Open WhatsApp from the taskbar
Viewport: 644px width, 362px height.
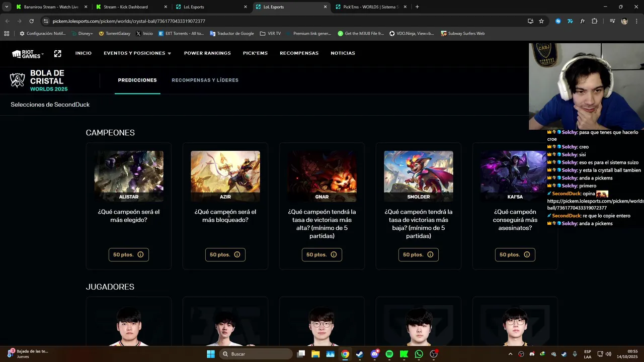(419, 354)
